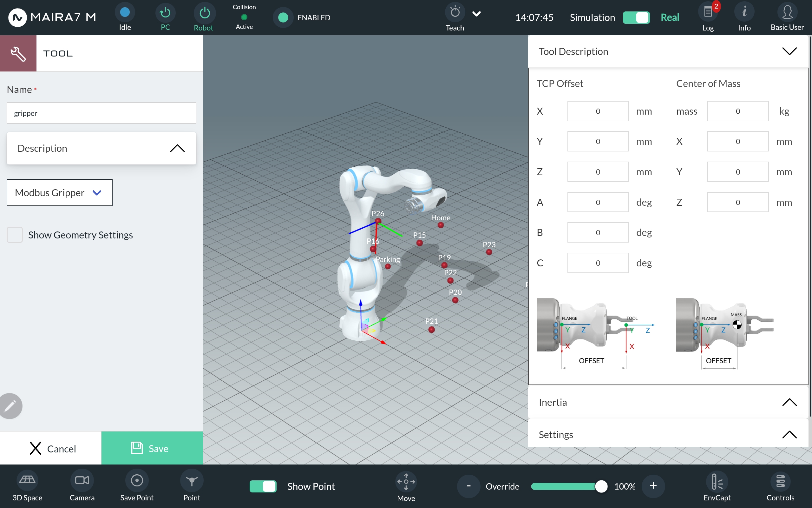Viewport: 812px width, 508px height.
Task: Click the Idle status icon
Action: pos(125,12)
